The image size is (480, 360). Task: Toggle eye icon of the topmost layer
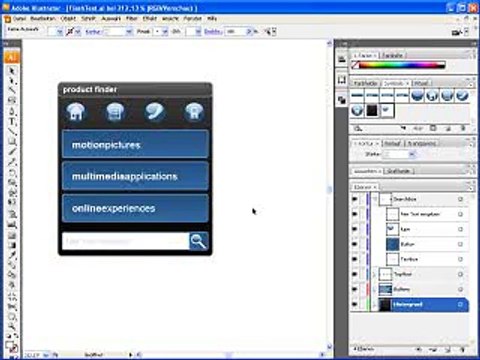[x=355, y=199]
